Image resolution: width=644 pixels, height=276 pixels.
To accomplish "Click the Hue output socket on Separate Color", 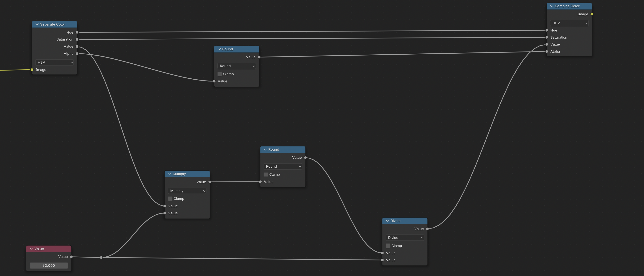I will coord(77,32).
